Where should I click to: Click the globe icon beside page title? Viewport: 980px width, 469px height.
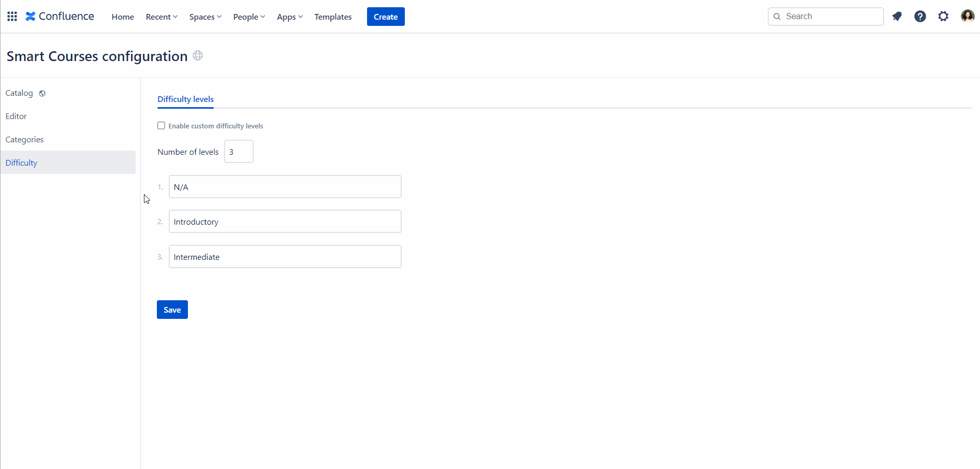tap(198, 55)
